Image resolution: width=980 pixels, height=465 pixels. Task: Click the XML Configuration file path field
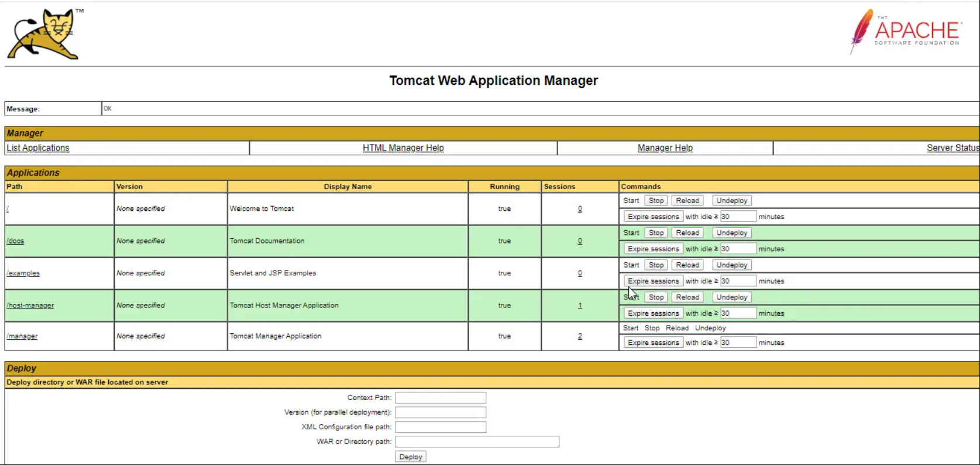click(440, 427)
